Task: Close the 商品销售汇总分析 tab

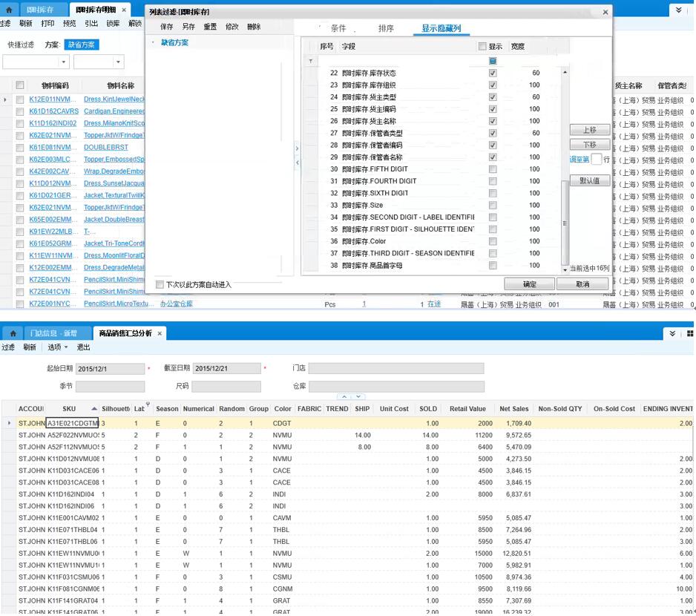Action: 160,333
